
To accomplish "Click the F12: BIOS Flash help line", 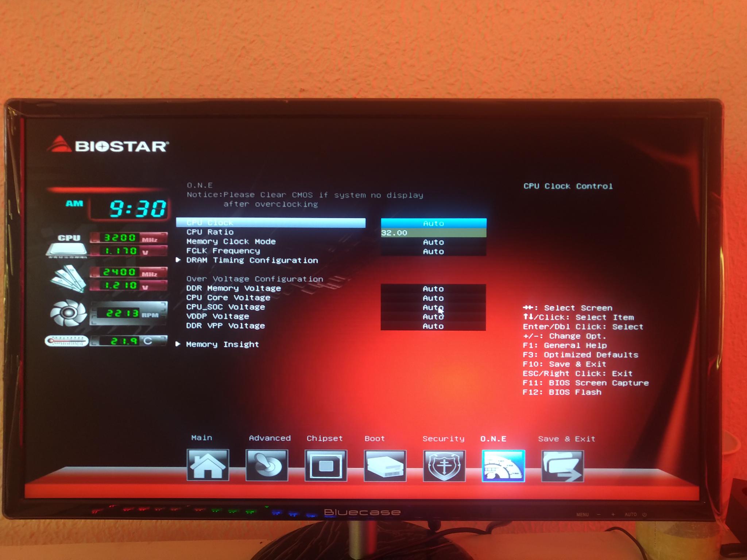I will [x=562, y=392].
